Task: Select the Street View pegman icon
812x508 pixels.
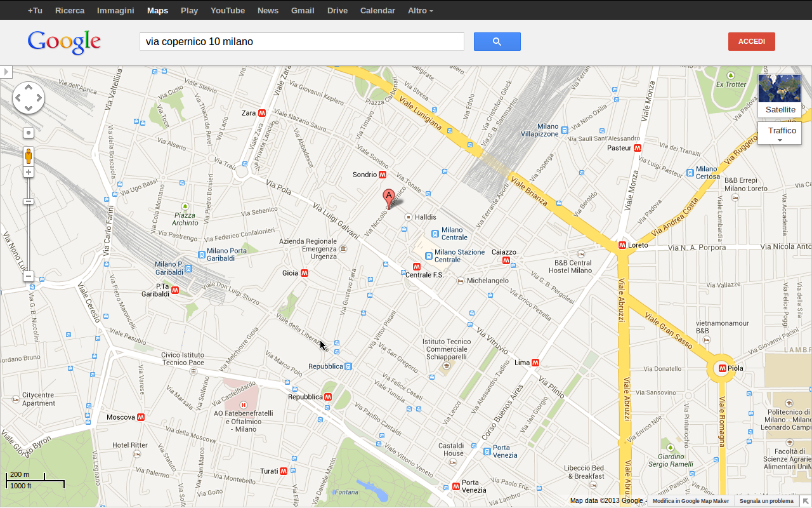Action: 29,156
